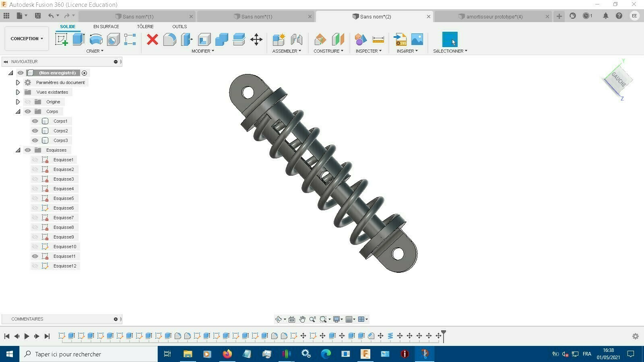The width and height of the screenshot is (644, 362).
Task: Select the Midplane construct tool
Action: pyautogui.click(x=338, y=39)
